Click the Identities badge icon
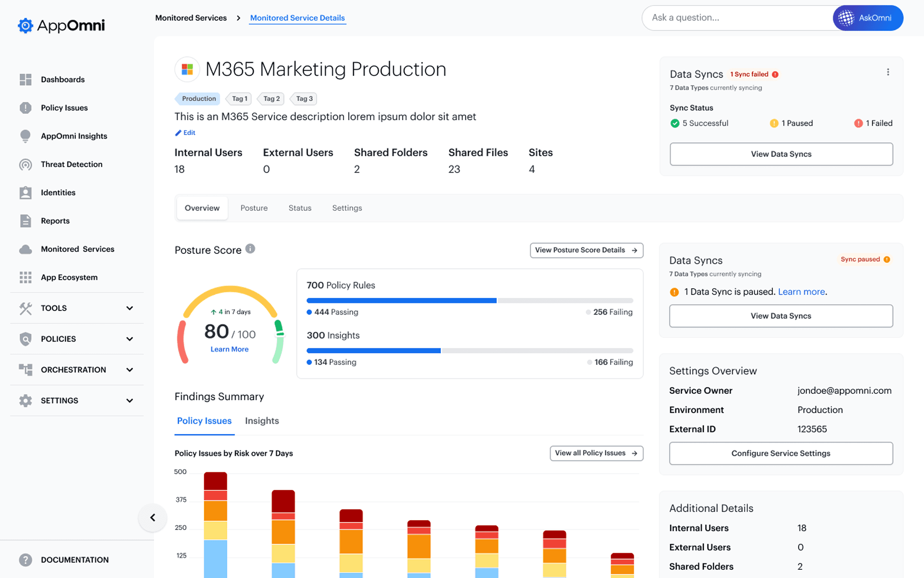924x578 pixels. [x=26, y=193]
